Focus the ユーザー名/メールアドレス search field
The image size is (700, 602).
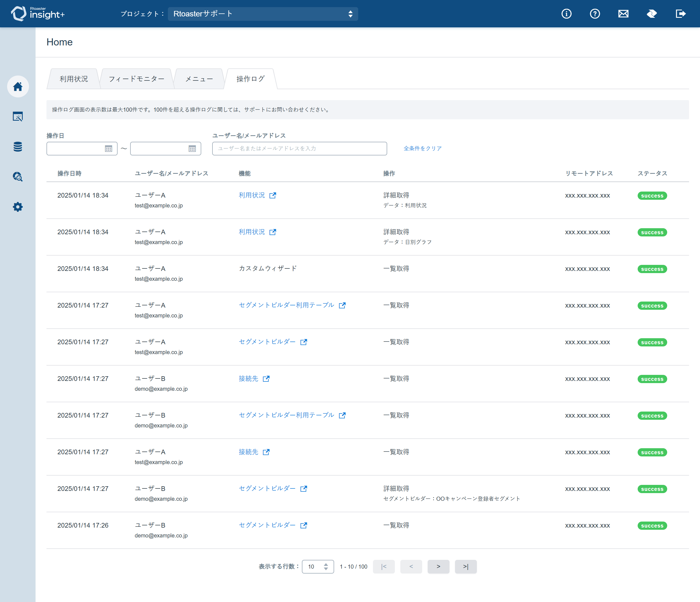pyautogui.click(x=299, y=149)
